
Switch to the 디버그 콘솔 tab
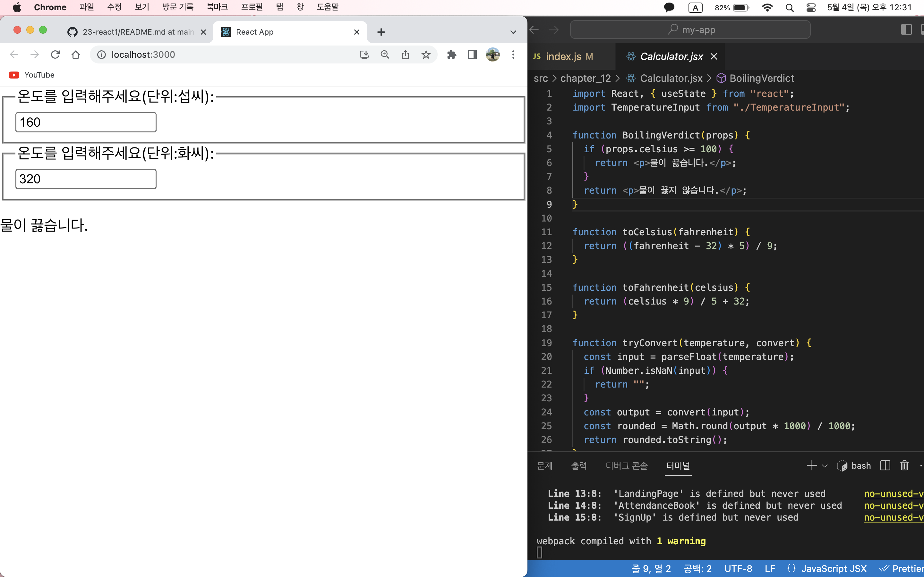point(626,465)
